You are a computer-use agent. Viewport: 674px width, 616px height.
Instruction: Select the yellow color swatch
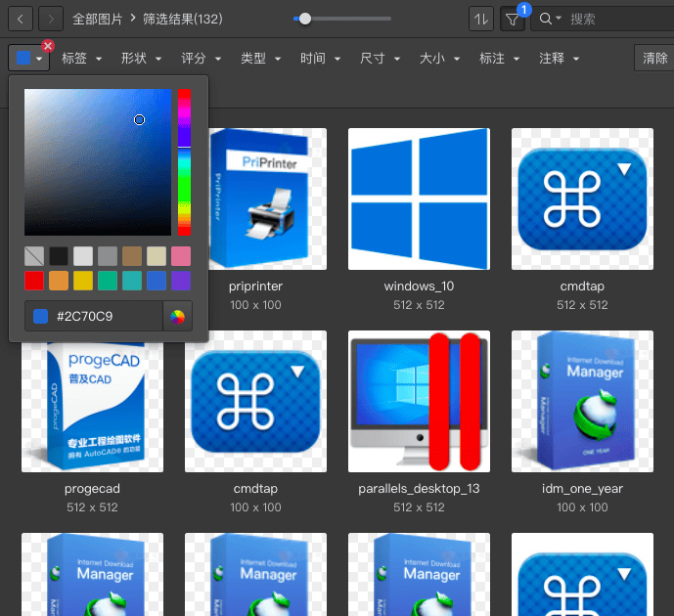pos(83,281)
